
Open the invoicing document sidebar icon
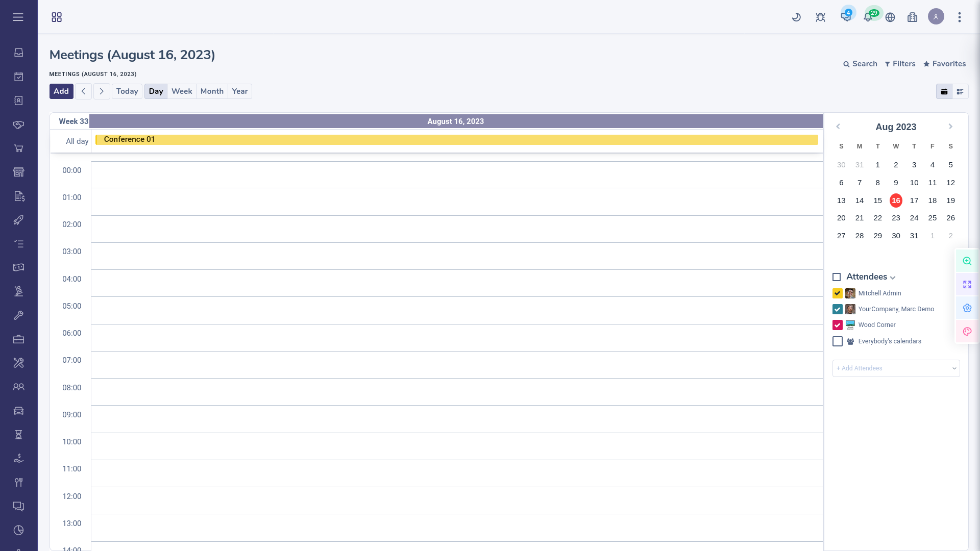point(18,196)
